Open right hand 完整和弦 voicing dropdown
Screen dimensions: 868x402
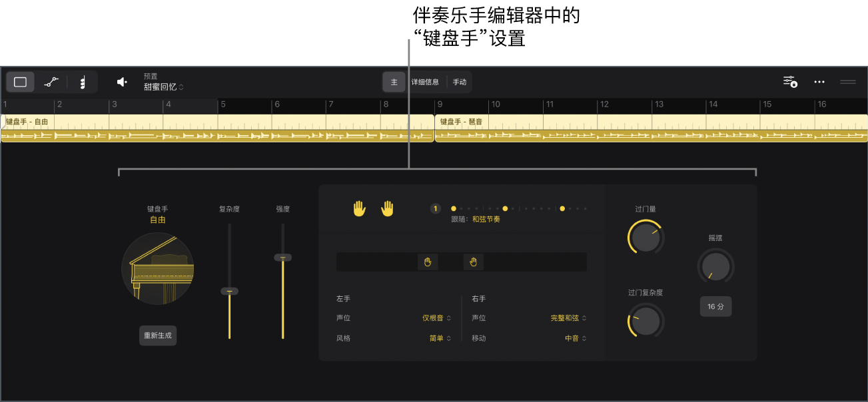(x=568, y=318)
